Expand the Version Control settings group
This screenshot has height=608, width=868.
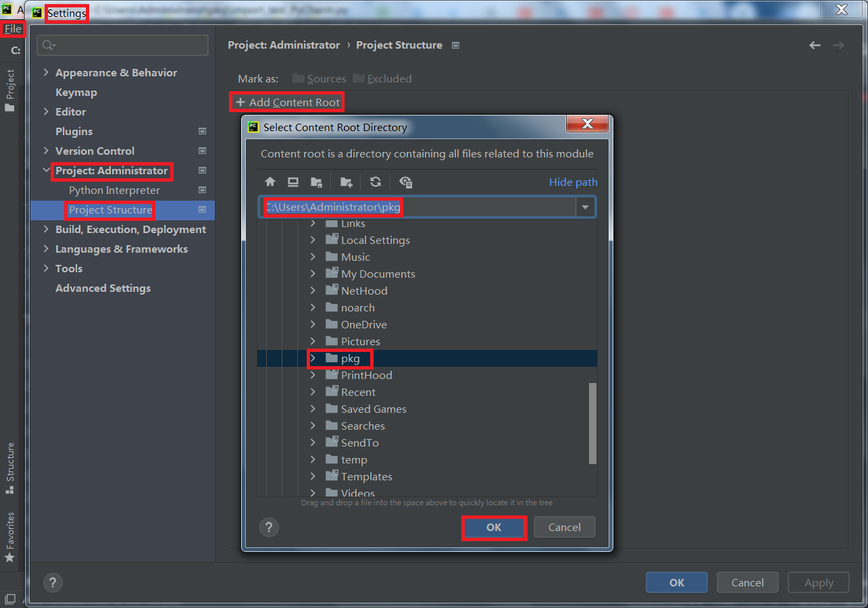click(x=46, y=151)
